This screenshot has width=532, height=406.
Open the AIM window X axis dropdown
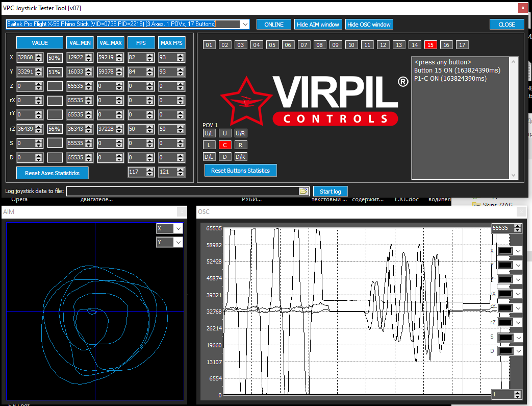(x=179, y=229)
